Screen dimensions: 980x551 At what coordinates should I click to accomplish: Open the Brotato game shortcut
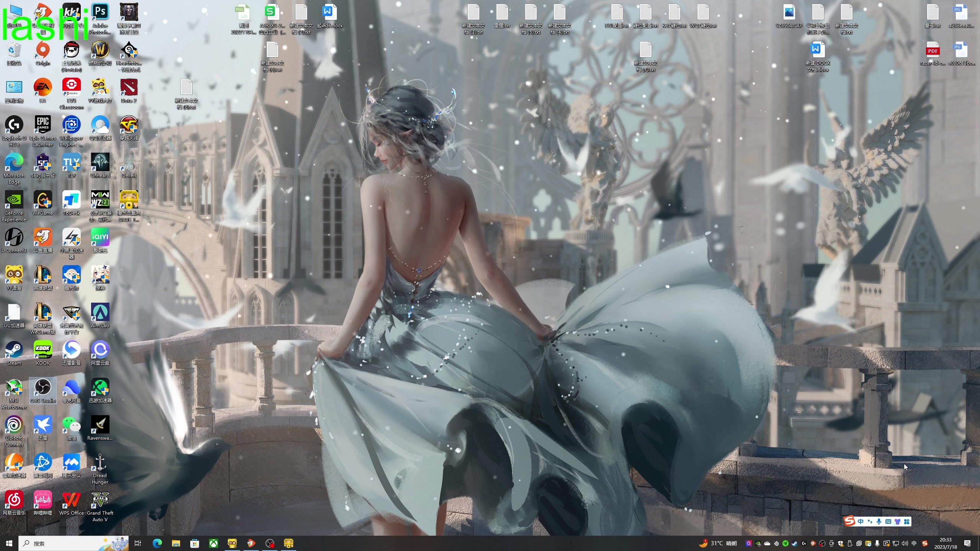coord(72,57)
